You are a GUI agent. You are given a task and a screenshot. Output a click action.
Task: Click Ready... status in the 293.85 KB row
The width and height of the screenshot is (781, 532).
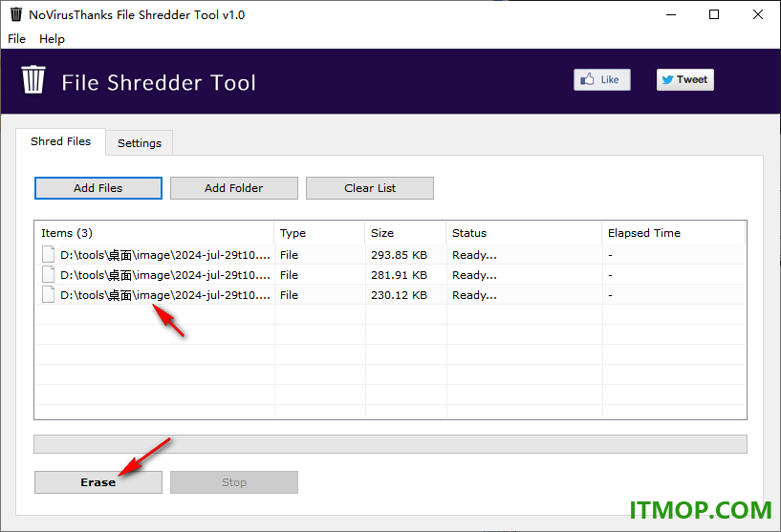(474, 255)
